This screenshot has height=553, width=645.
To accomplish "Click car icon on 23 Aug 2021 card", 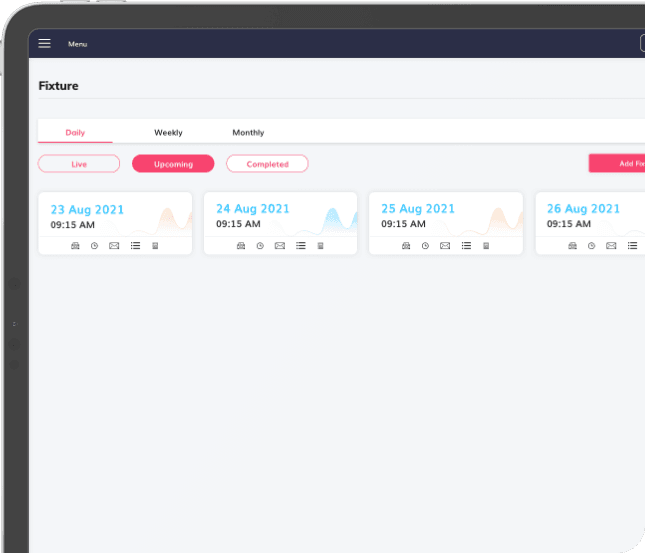I will click(x=75, y=245).
